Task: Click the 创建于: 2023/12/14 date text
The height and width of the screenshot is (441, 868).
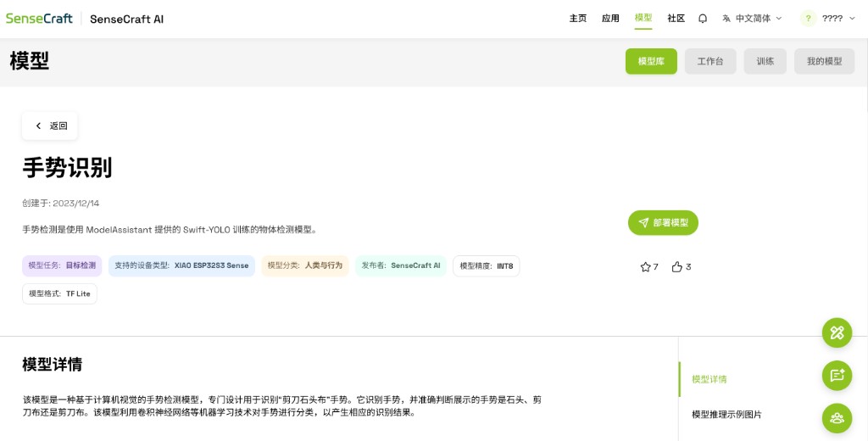Action: click(x=61, y=204)
